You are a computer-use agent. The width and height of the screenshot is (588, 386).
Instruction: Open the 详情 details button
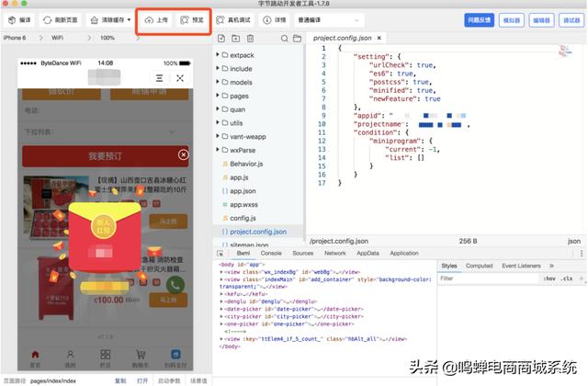[275, 20]
